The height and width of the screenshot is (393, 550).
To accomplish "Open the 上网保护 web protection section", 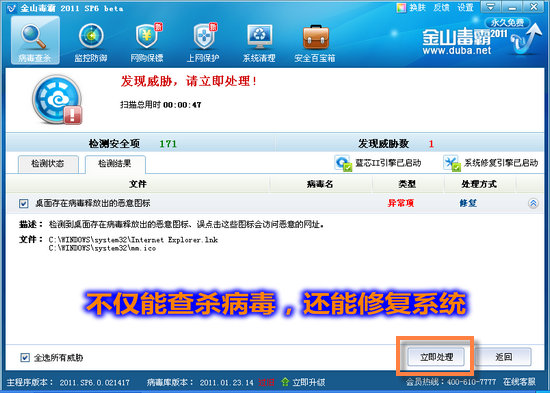I will point(203,42).
